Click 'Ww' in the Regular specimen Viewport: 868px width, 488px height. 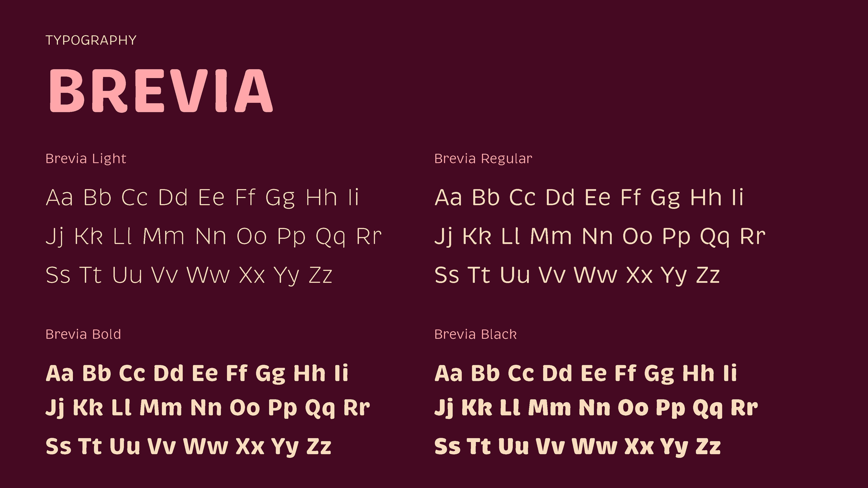click(x=595, y=275)
